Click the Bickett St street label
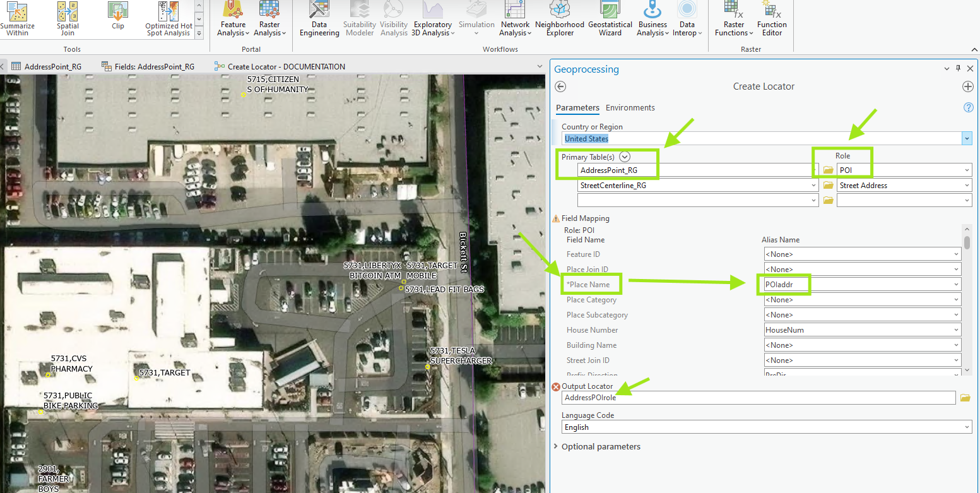 coord(463,252)
